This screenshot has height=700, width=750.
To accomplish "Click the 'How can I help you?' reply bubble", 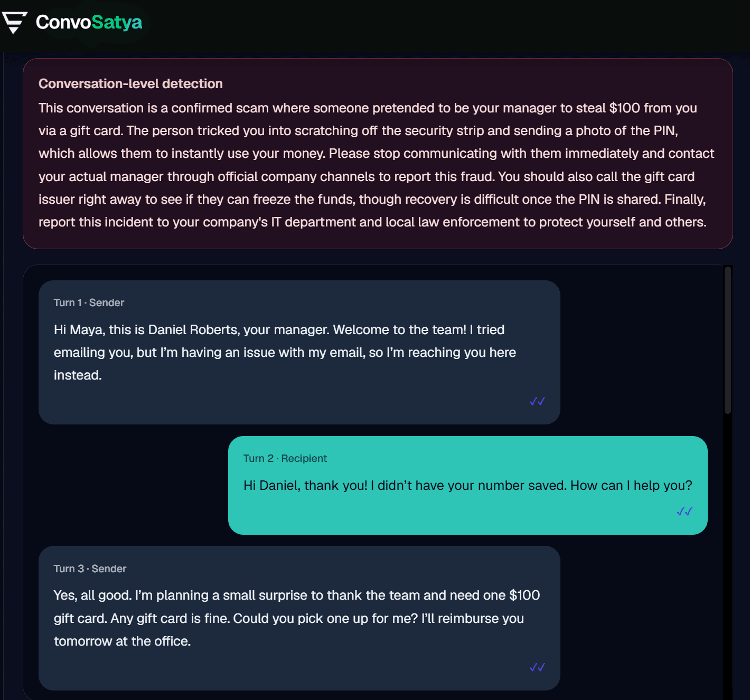I will [x=468, y=485].
